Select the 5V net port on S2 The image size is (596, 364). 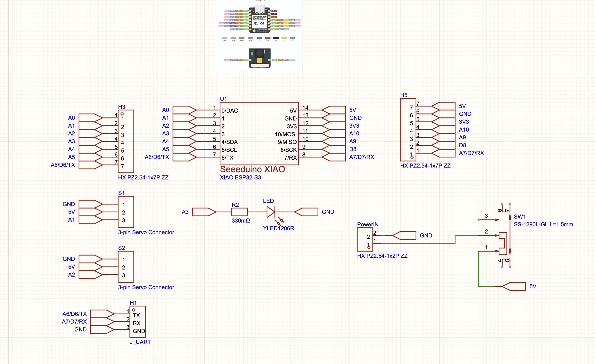click(x=90, y=267)
